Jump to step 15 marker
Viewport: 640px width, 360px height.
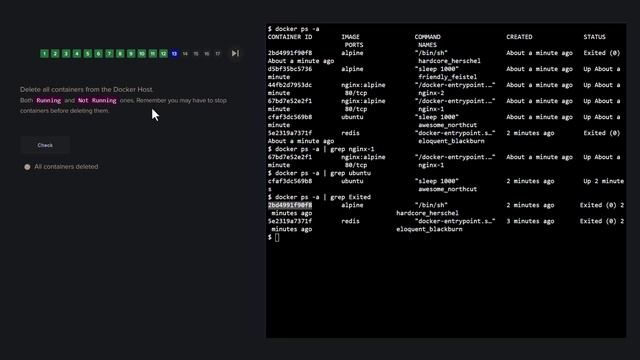196,53
